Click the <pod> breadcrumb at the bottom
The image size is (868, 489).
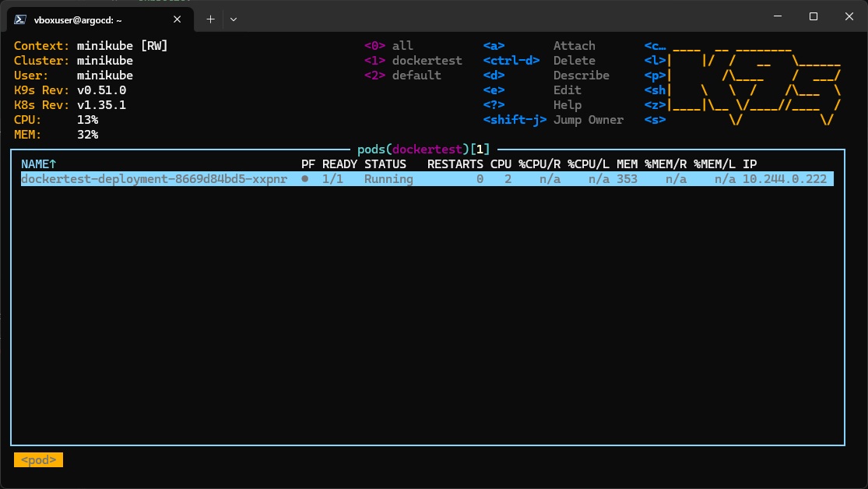(38, 459)
